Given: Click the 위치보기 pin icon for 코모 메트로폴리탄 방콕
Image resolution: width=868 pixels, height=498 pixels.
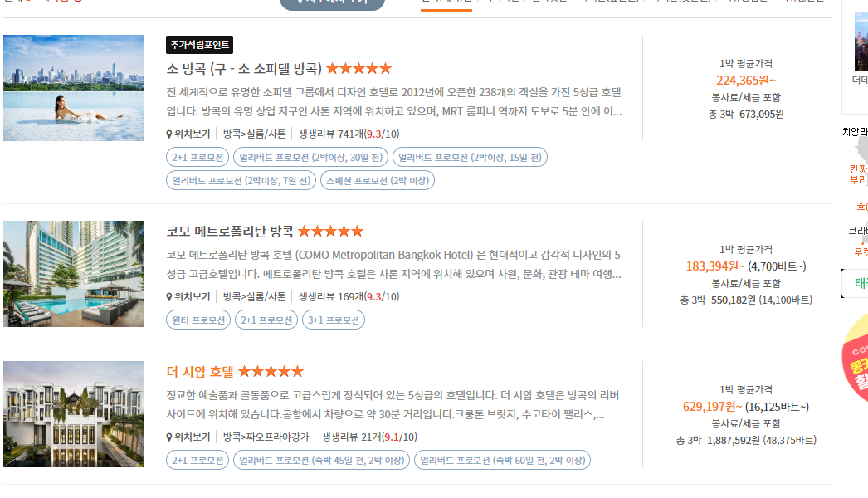Looking at the screenshot, I should tap(168, 297).
